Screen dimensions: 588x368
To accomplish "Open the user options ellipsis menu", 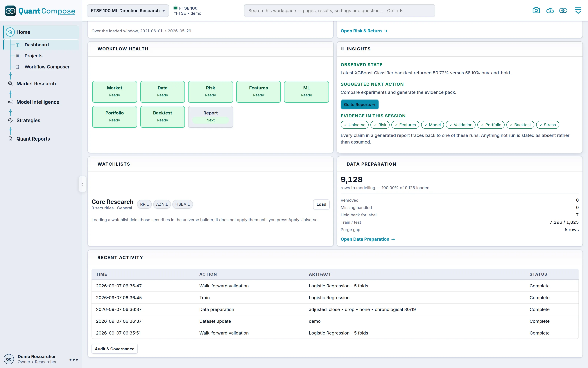I will [x=74, y=360].
